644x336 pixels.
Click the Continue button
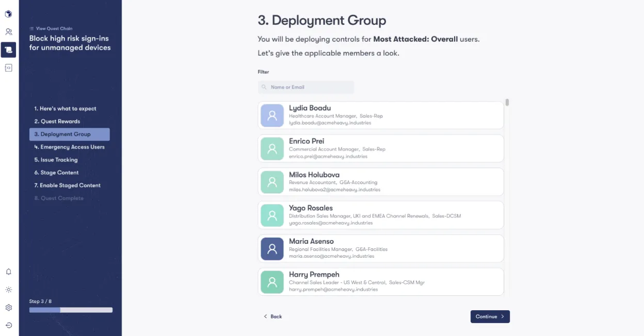pyautogui.click(x=490, y=316)
